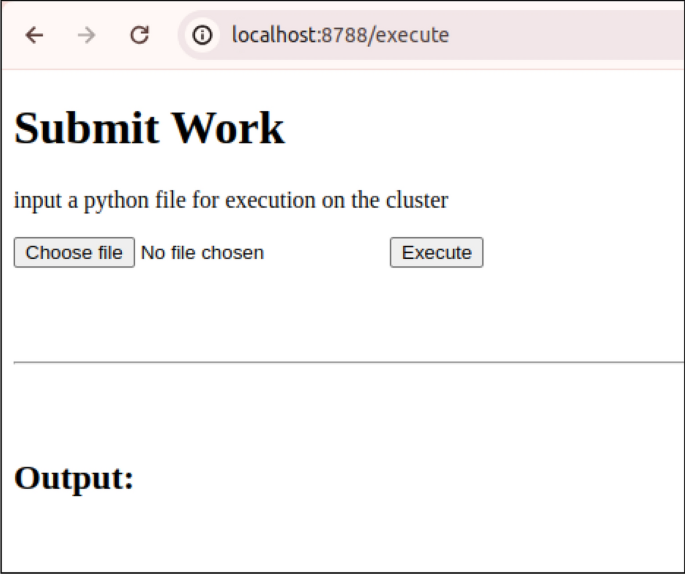This screenshot has width=685, height=574.
Task: Click the "Output:" heading
Action: pos(74,478)
